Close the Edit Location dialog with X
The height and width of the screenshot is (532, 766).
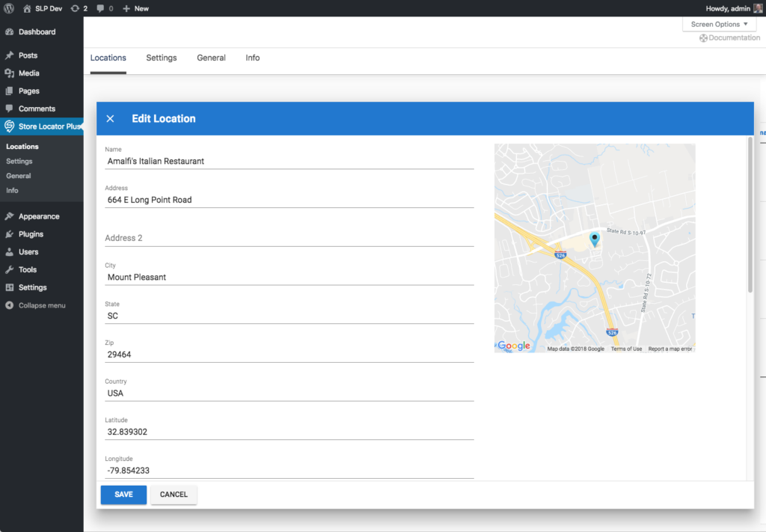[110, 119]
